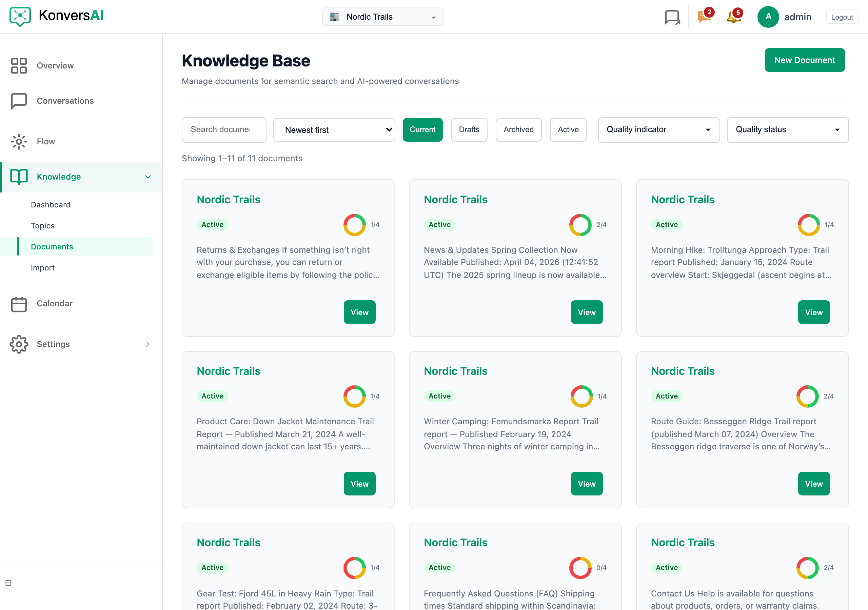Image resolution: width=868 pixels, height=610 pixels.
Task: Click the Search documents input field
Action: tap(224, 130)
